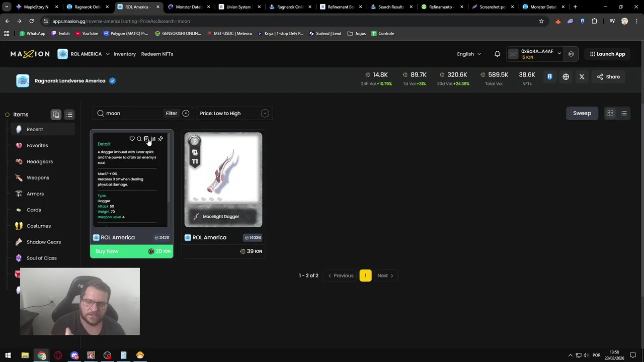Click document detail icon on first item card
The height and width of the screenshot is (362, 644).
146,139
